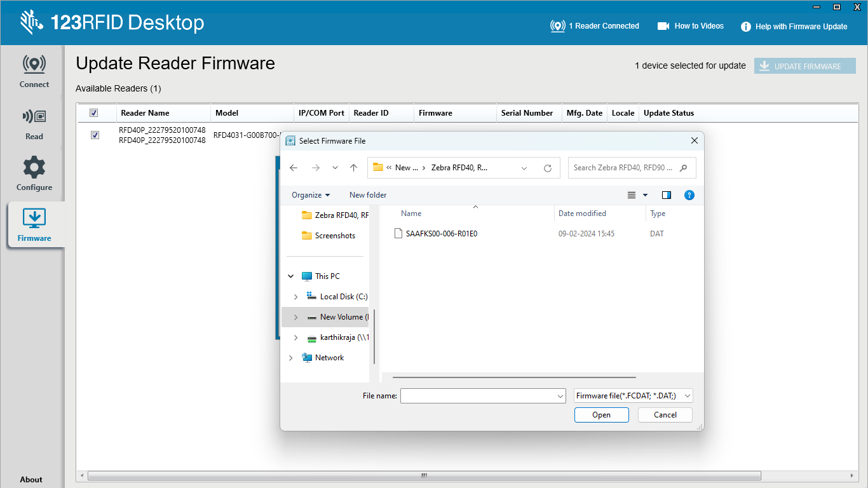
Task: Open the Read tags sidebar icon
Action: click(34, 123)
